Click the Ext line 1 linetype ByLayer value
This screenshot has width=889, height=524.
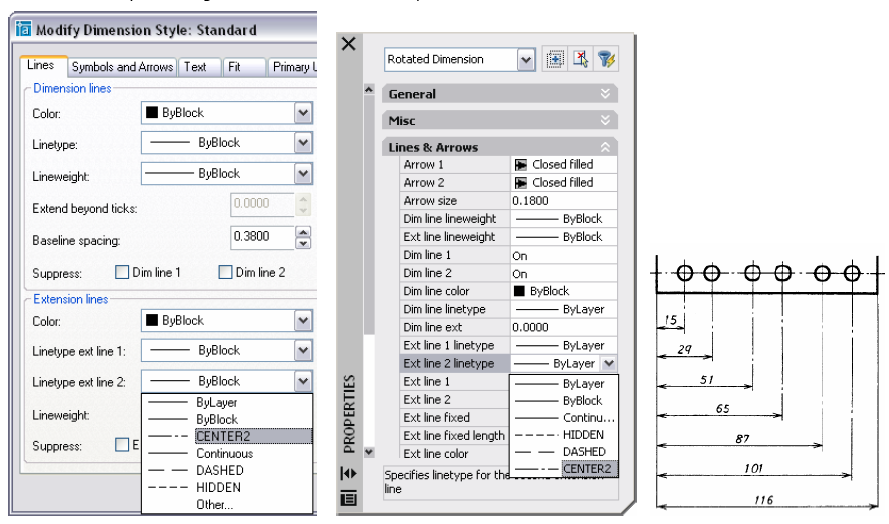[x=564, y=345]
